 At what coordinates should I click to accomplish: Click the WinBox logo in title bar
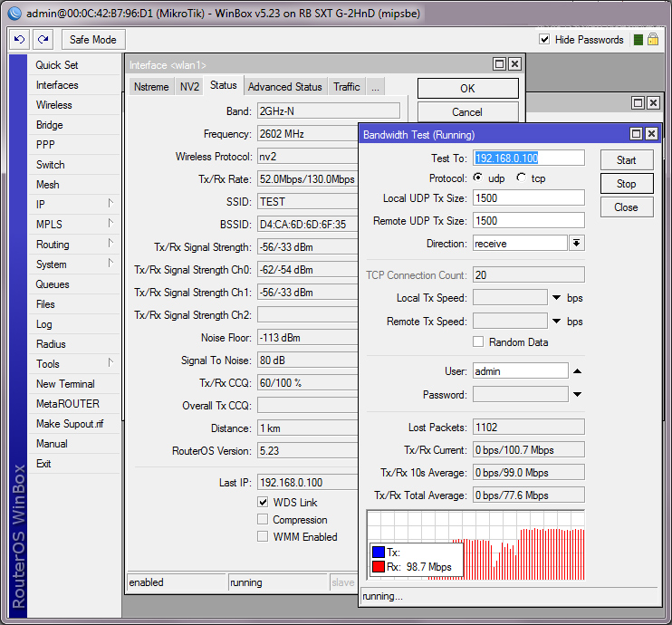point(14,14)
